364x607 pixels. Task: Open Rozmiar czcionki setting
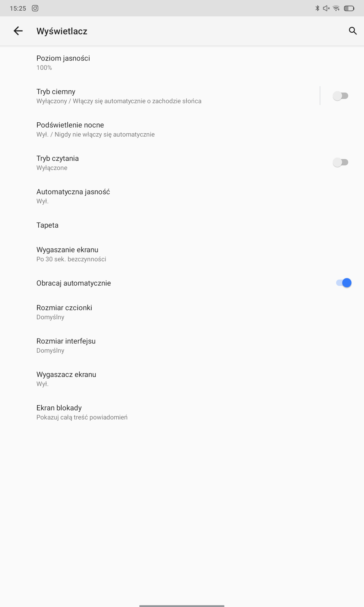pos(182,312)
